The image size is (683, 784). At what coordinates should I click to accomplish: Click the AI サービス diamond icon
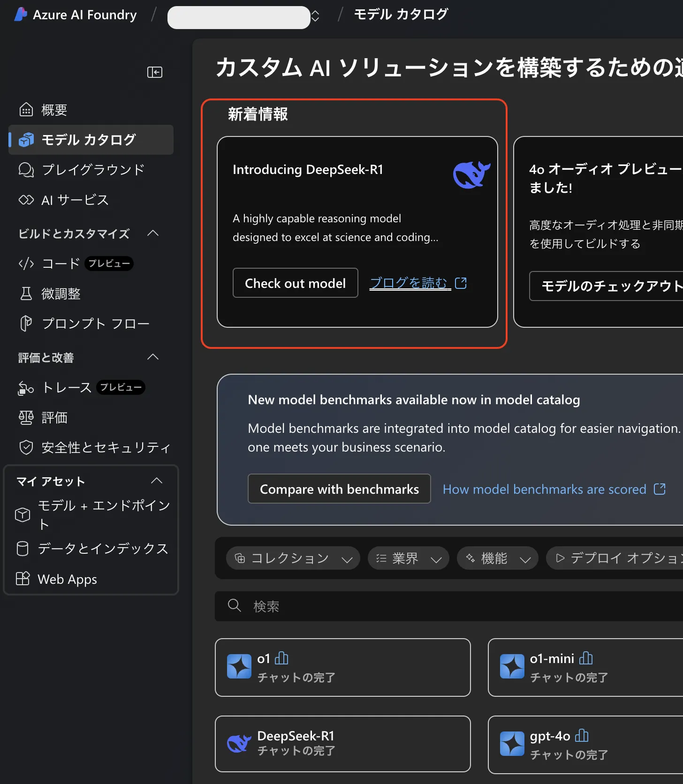pyautogui.click(x=26, y=200)
